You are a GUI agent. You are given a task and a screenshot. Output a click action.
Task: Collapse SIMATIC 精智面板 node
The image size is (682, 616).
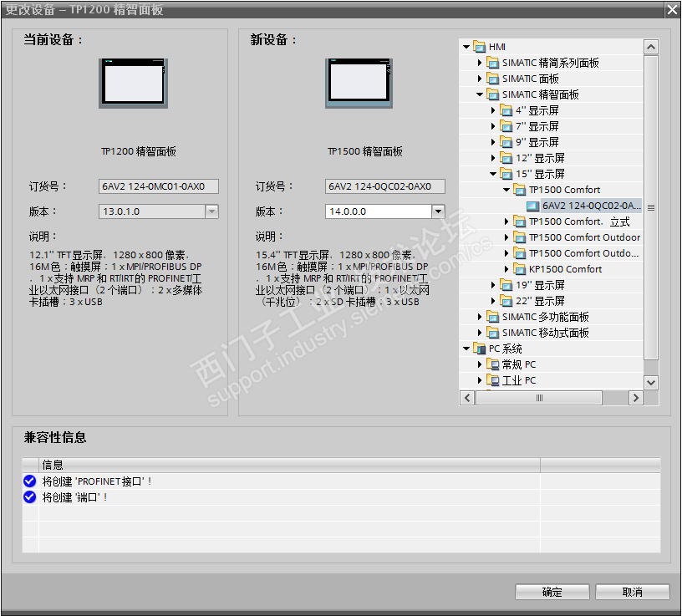point(480,94)
